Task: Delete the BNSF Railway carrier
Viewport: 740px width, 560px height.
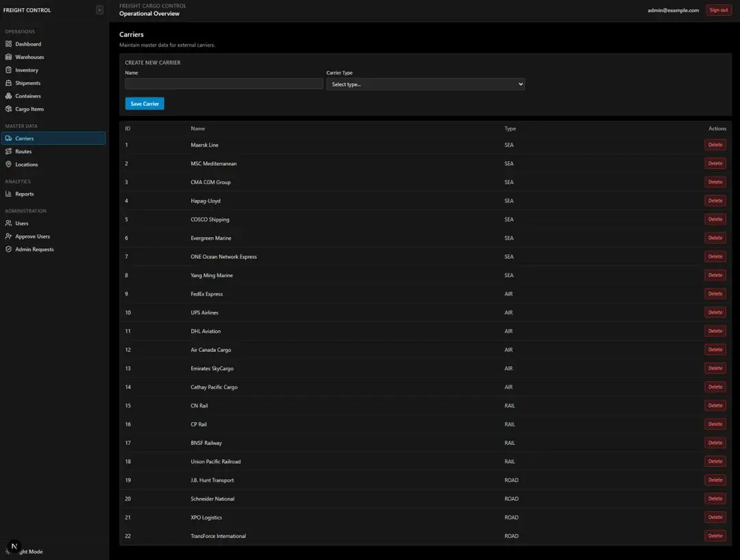Action: pyautogui.click(x=715, y=442)
